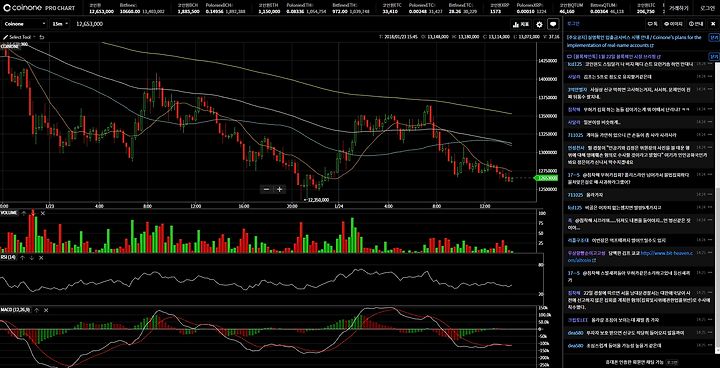Move RSI panel up arrow
720x368 pixels.
(22, 258)
